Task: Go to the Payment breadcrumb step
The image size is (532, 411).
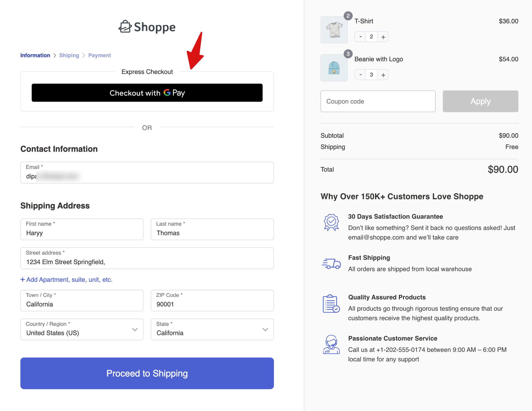Action: 99,55
